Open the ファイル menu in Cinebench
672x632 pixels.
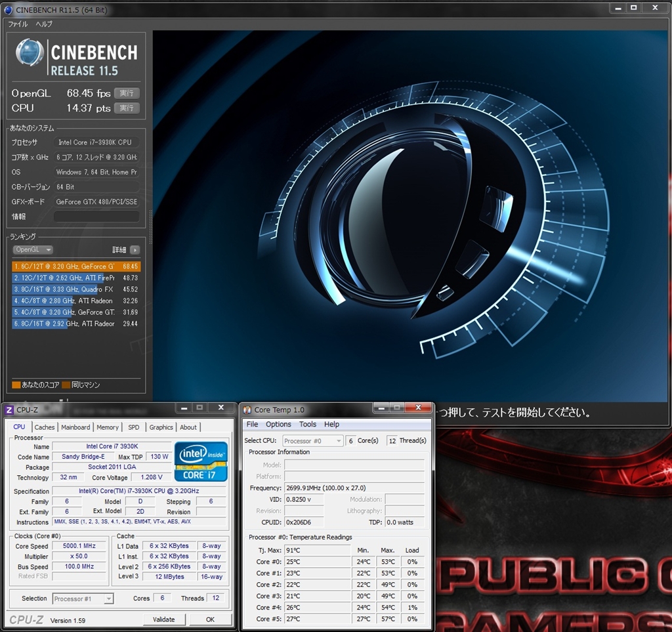(18, 24)
